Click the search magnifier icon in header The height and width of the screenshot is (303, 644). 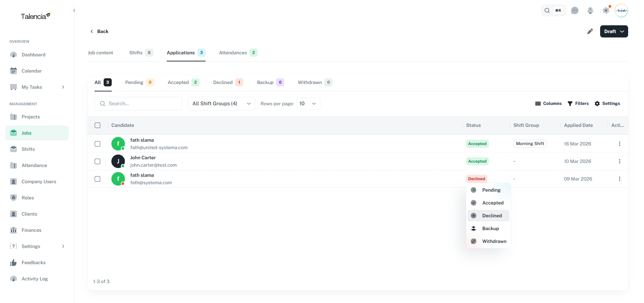click(x=547, y=10)
